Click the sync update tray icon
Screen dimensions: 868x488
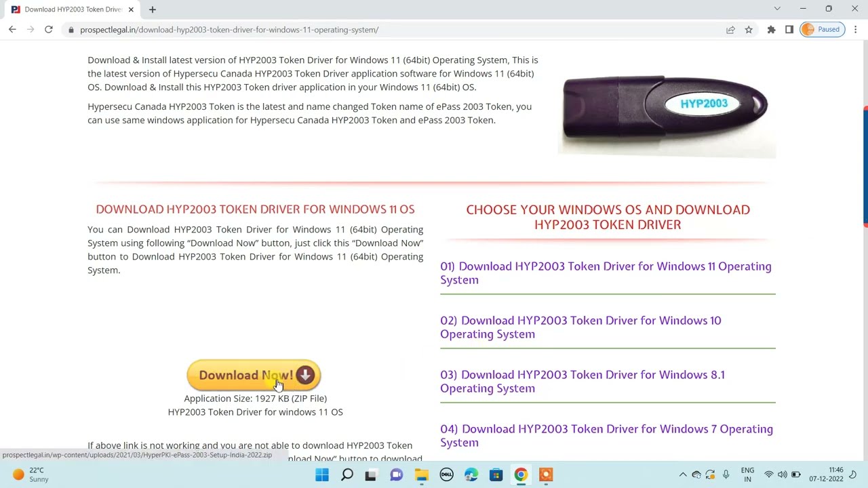tap(710, 474)
